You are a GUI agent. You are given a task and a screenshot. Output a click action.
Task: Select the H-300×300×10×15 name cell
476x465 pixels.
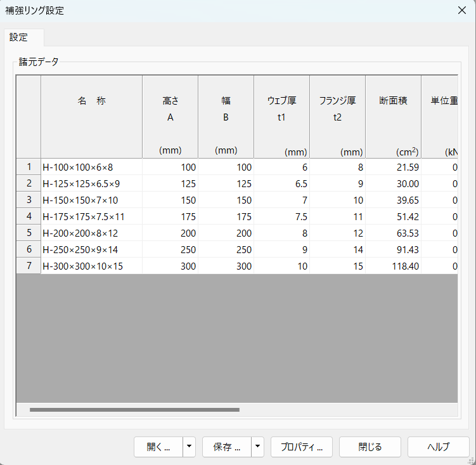(x=91, y=266)
